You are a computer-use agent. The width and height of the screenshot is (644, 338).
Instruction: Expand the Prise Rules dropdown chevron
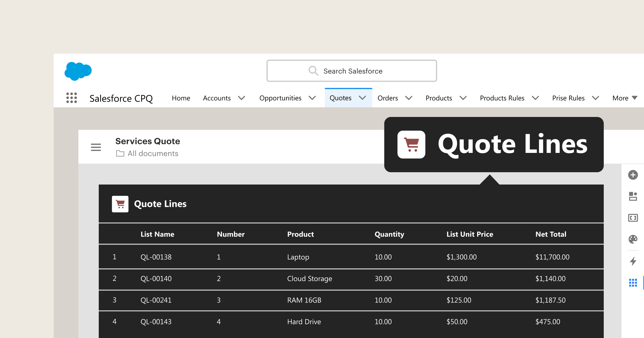coord(595,98)
